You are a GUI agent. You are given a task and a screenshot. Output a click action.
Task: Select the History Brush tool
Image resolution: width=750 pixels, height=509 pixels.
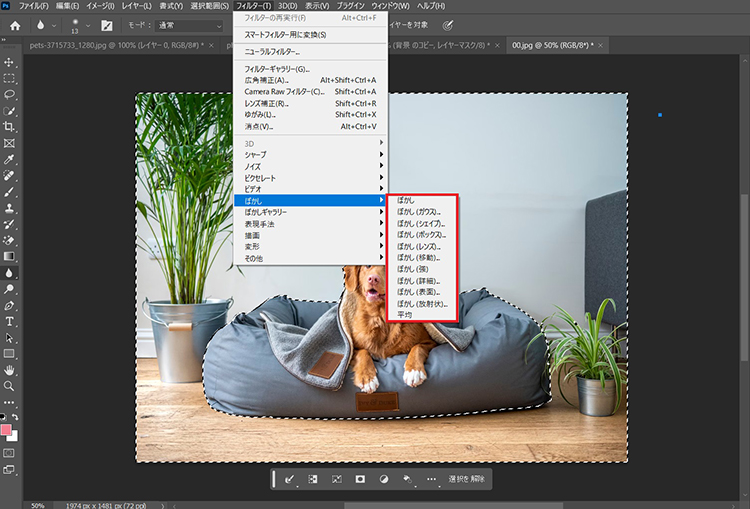(x=9, y=224)
